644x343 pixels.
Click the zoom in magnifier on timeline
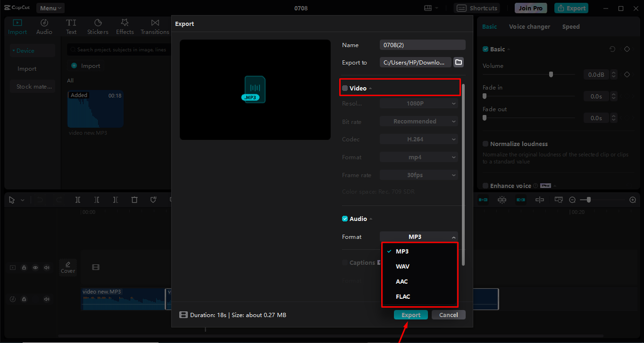tap(633, 200)
